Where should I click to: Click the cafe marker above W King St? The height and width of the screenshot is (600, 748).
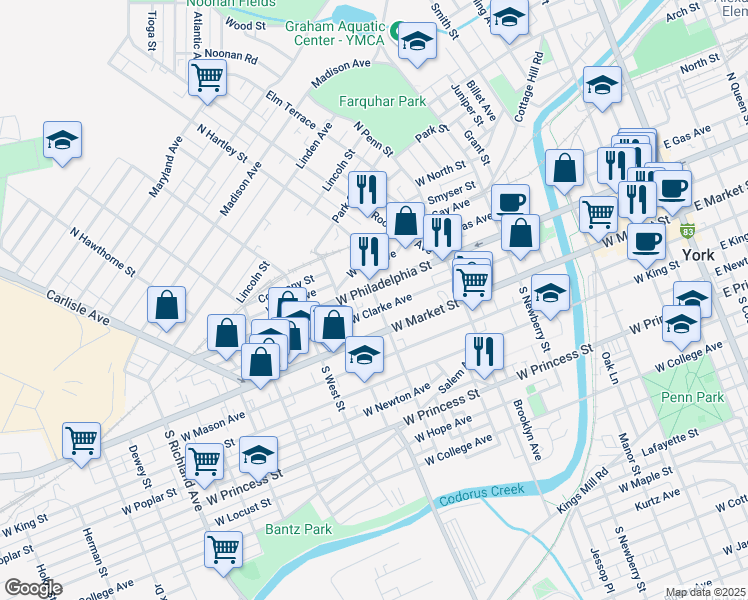point(646,243)
